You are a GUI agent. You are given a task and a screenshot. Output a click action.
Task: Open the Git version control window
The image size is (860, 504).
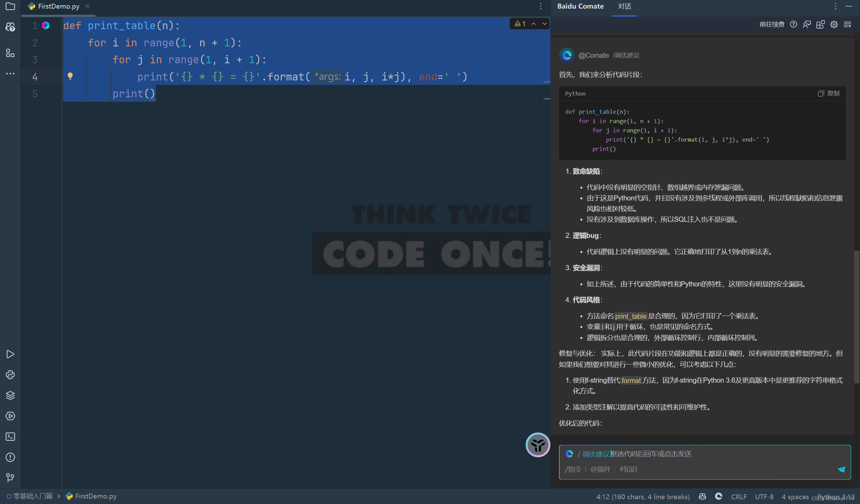point(10,478)
